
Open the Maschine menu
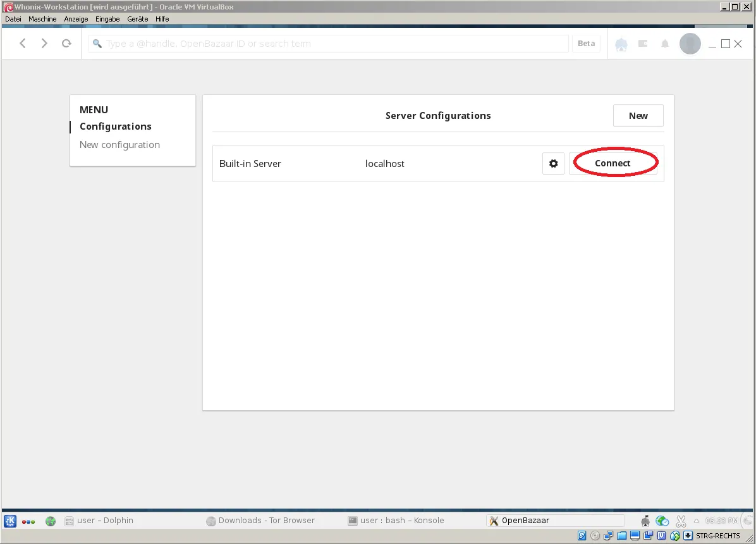point(42,19)
